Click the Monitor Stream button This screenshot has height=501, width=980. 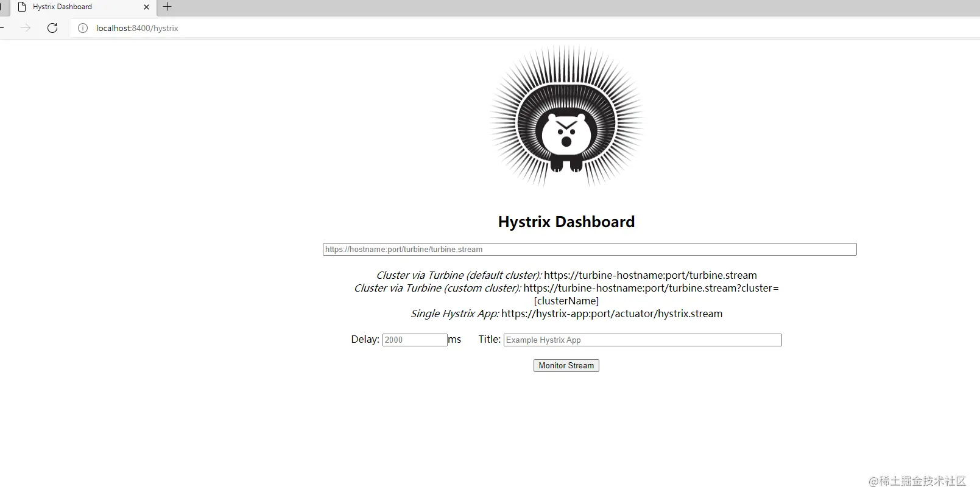566,365
